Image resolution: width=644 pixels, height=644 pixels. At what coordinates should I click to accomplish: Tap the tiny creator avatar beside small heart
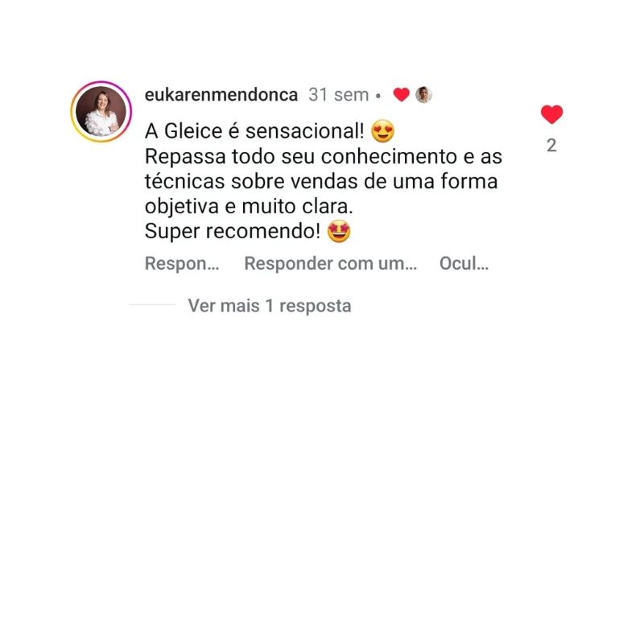423,95
